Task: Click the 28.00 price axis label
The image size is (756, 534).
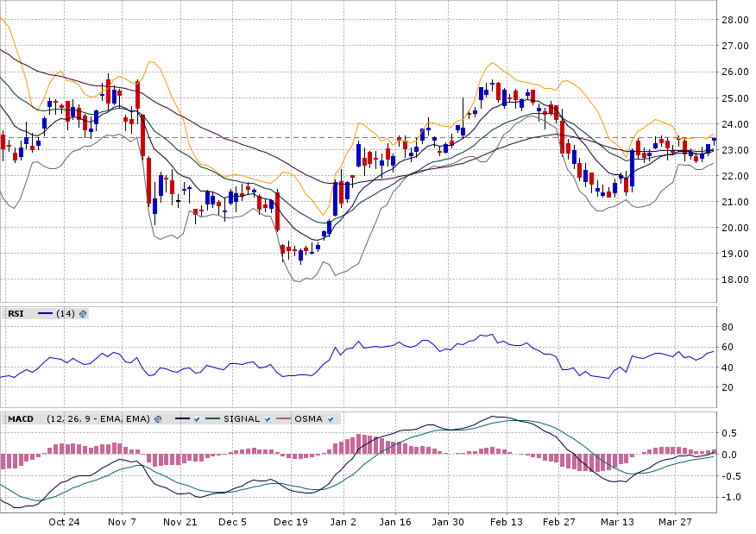Action: pos(734,20)
